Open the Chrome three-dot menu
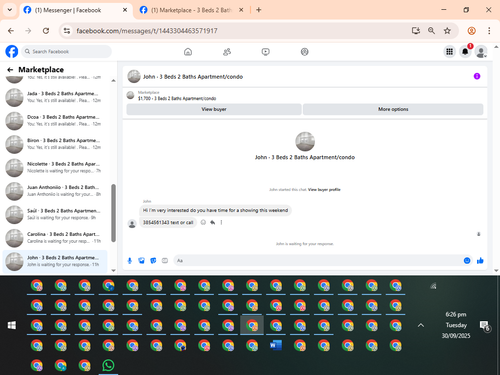 [489, 31]
